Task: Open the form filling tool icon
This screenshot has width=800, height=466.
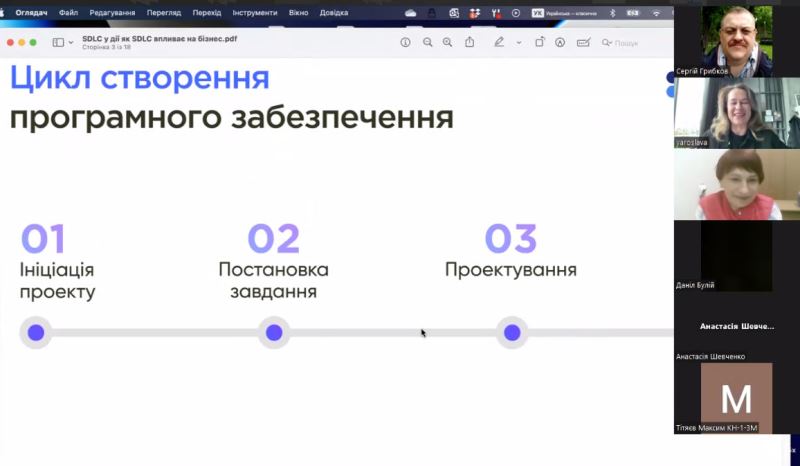Action: pyautogui.click(x=583, y=42)
